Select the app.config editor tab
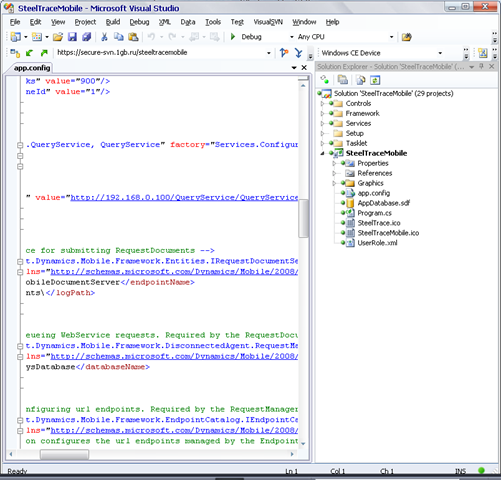501x480 pixels. (x=32, y=68)
